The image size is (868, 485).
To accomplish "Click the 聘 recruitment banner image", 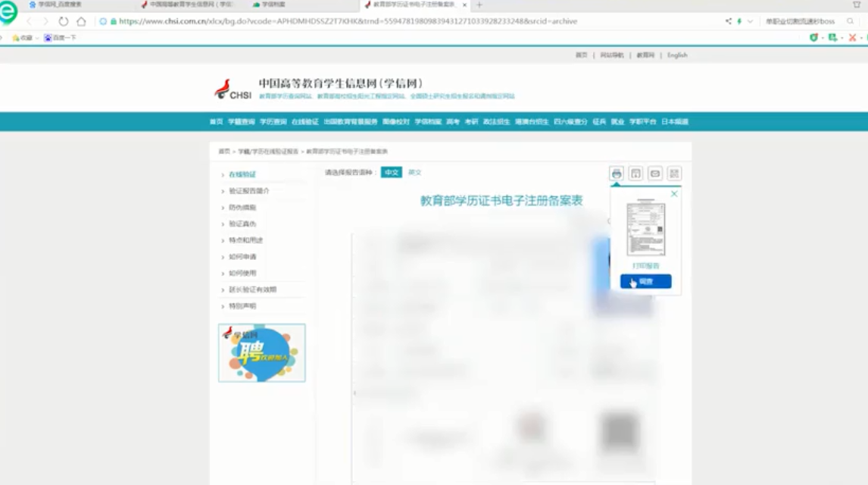I will 262,352.
